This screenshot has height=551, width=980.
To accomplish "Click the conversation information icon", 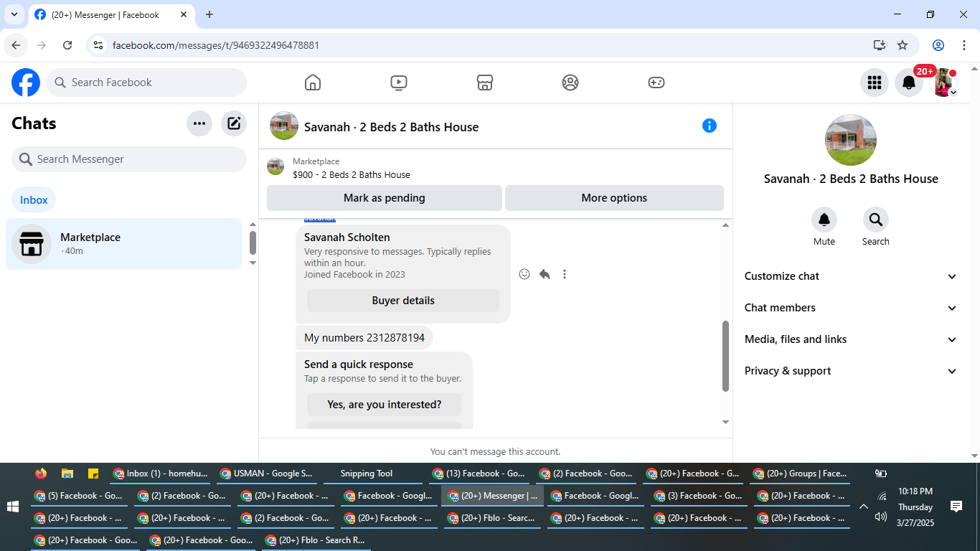I will pyautogui.click(x=710, y=126).
